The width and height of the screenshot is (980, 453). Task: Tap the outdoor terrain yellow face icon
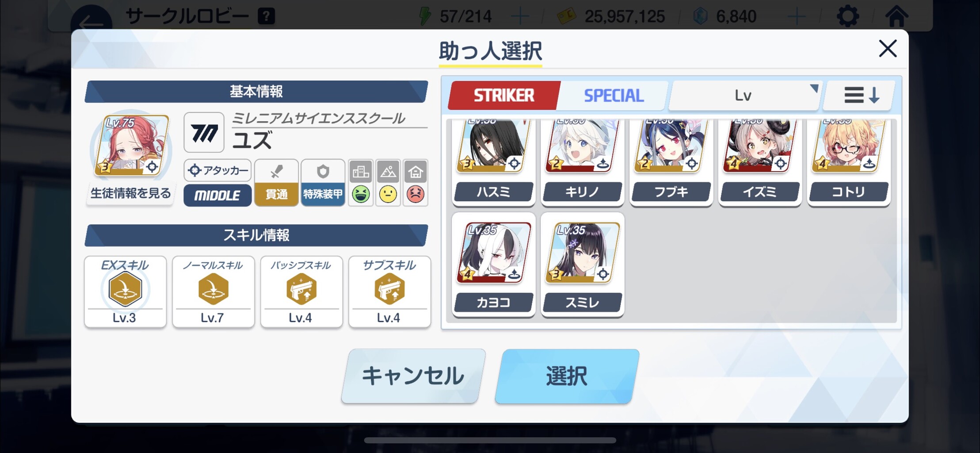coord(388,194)
